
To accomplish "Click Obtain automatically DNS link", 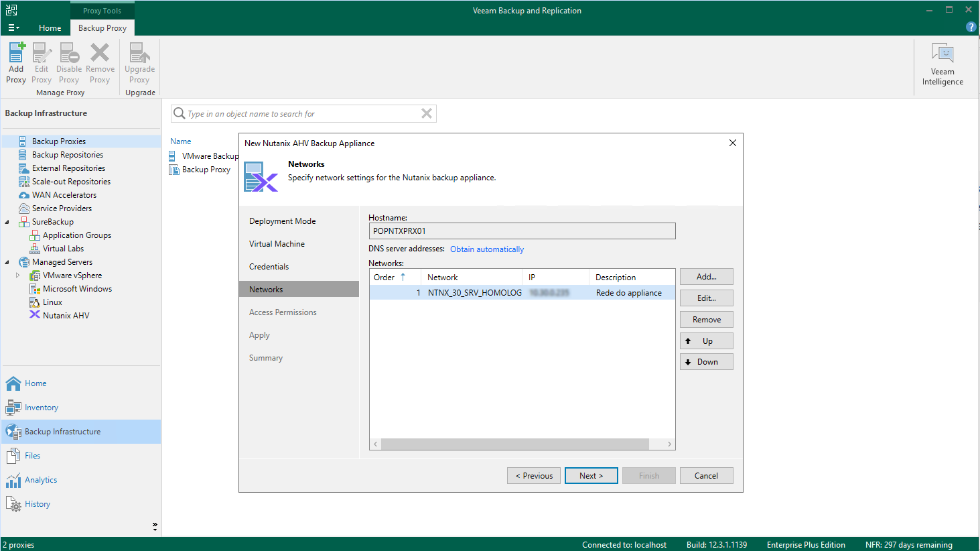I will (487, 249).
